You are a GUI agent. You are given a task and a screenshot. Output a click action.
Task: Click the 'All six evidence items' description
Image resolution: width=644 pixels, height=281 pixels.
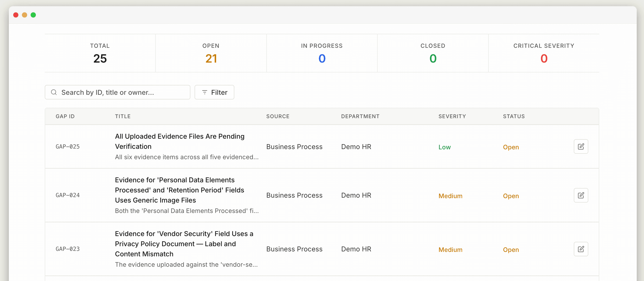(187, 157)
